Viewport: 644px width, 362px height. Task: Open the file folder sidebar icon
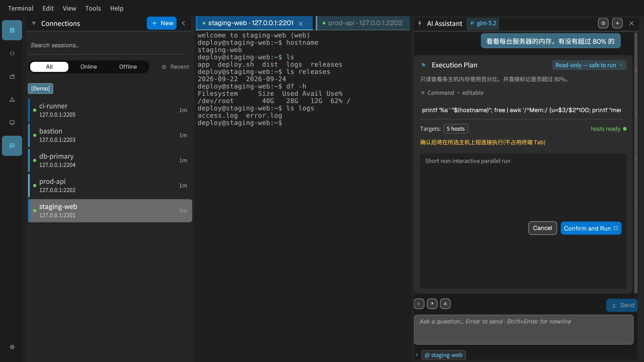click(12, 76)
